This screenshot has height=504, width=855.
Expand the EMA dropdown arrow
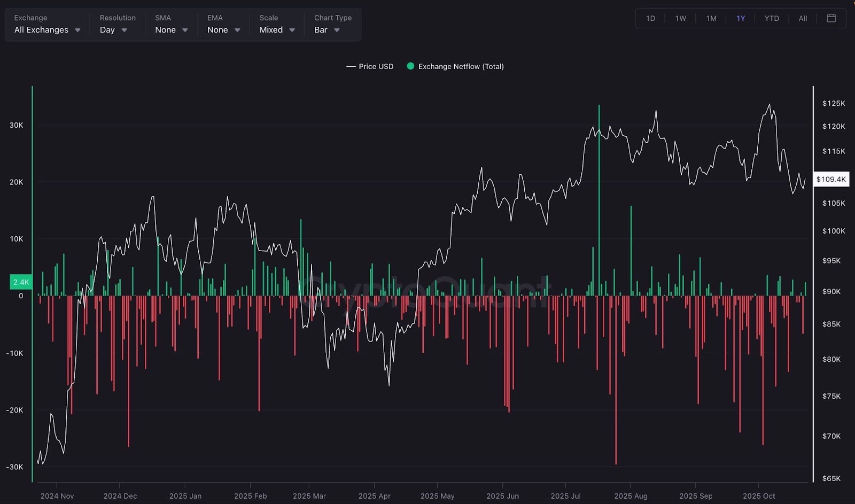pos(237,30)
